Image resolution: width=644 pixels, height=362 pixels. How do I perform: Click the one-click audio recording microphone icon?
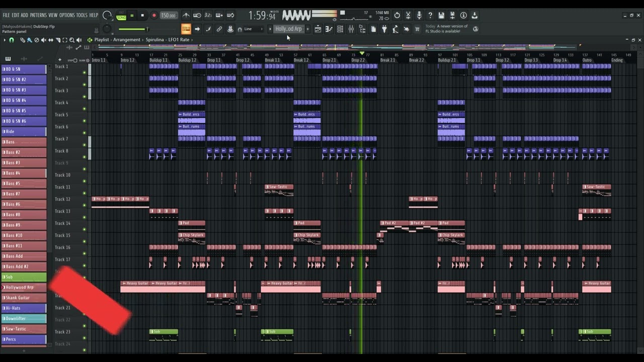[419, 16]
